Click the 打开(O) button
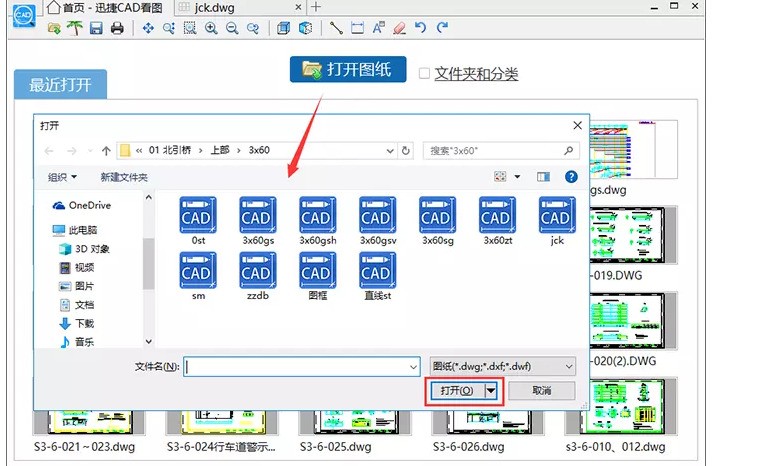773x466 pixels. pyautogui.click(x=458, y=391)
